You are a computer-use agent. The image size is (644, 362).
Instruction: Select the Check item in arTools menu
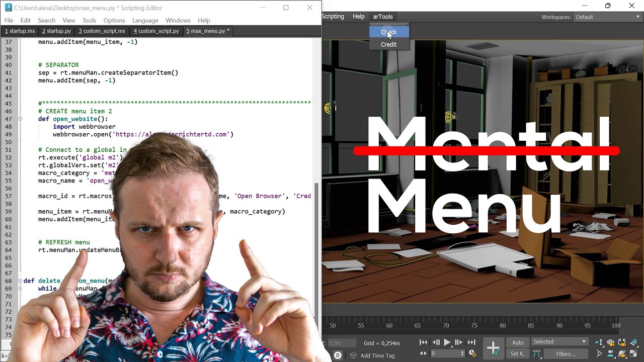coord(389,32)
